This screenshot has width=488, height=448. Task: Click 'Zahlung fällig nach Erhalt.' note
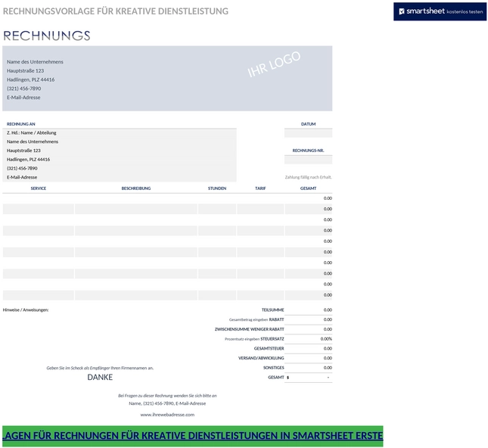point(309,177)
